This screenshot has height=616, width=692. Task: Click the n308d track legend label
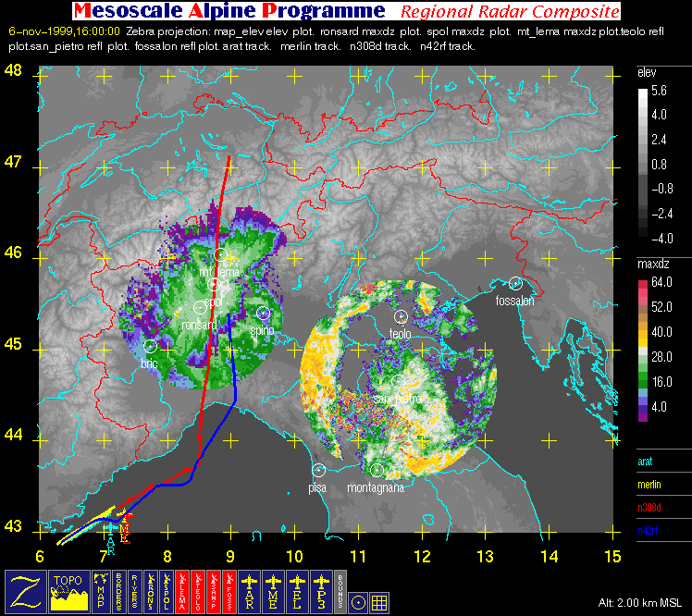tap(649, 508)
